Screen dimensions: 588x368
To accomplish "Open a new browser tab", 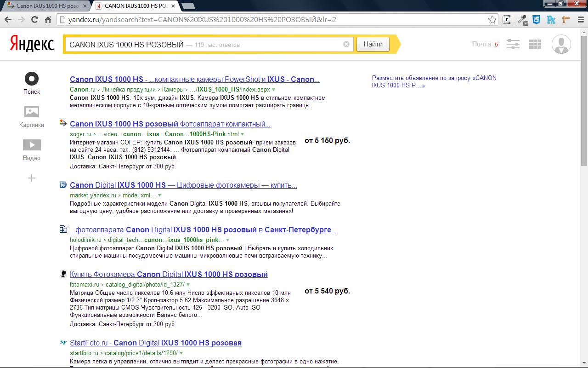I will 188,6.
